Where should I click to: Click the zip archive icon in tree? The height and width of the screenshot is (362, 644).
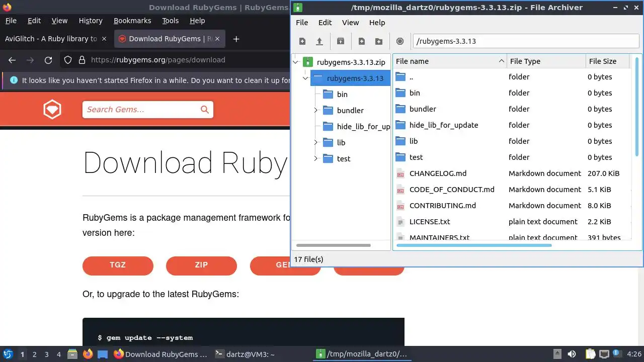coord(308,62)
